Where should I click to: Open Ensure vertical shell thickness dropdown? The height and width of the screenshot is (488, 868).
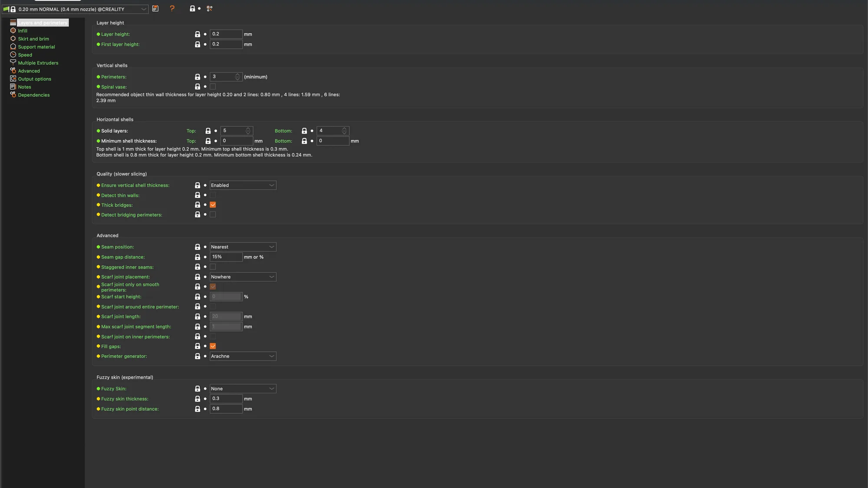[x=243, y=185]
